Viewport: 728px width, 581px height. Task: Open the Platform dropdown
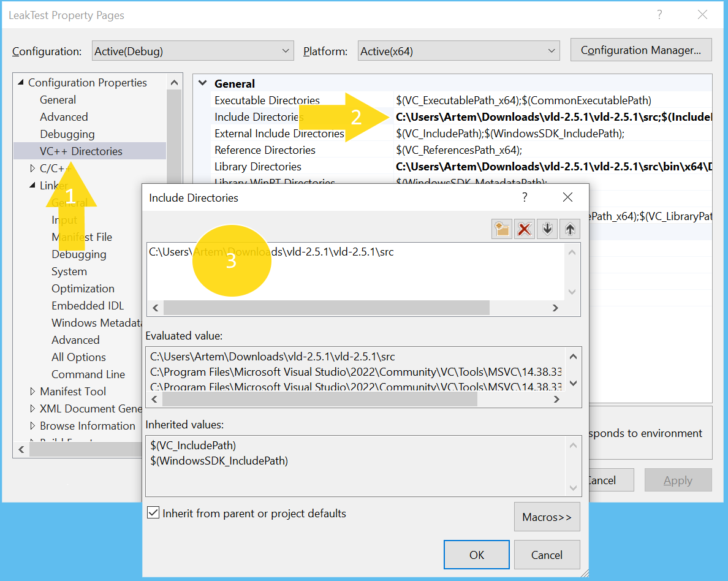[551, 51]
